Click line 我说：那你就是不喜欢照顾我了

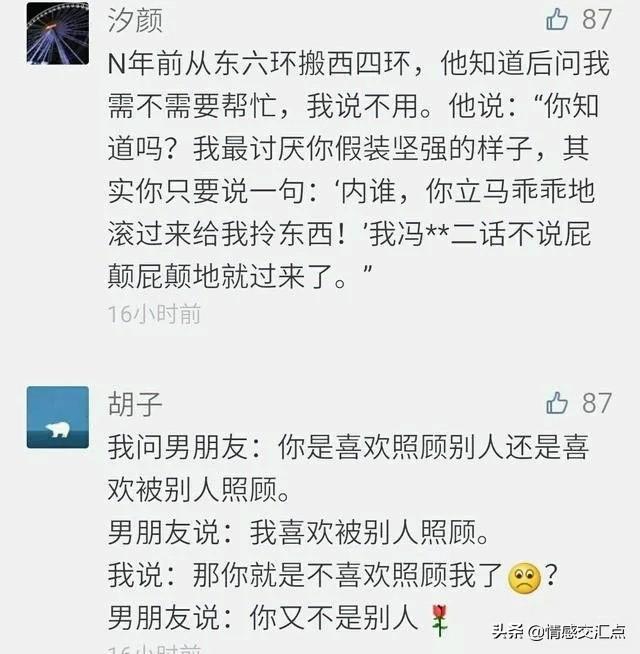click(333, 575)
